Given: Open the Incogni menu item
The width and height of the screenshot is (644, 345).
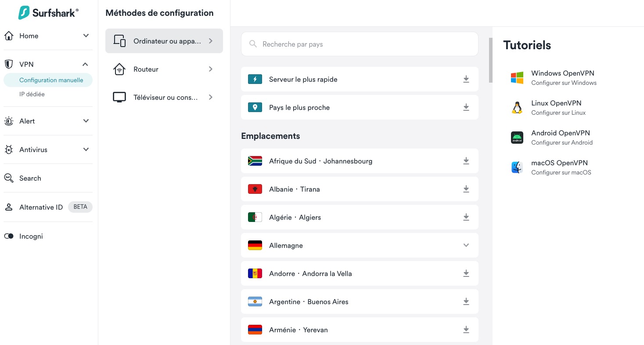Looking at the screenshot, I should pos(31,236).
